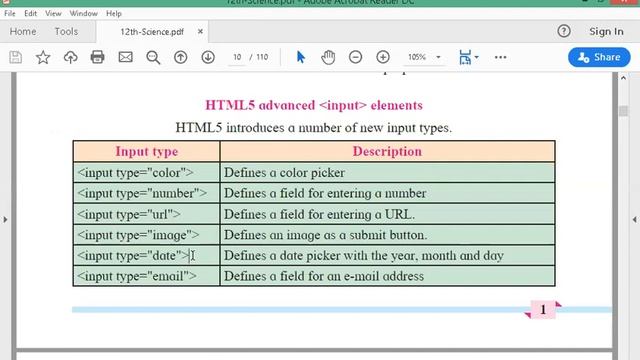Open the Find text magnifier

153,57
